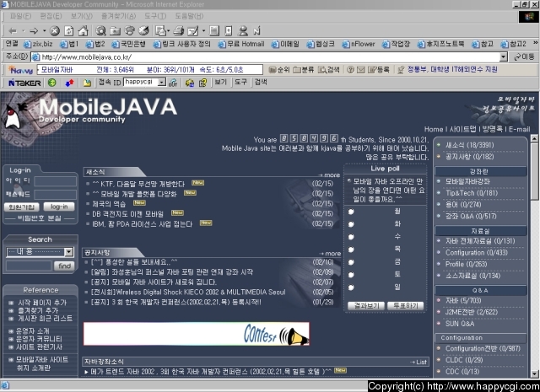Image resolution: width=540 pixels, height=392 pixels.
Task: Refresh the page using the toolbar icon
Action: click(69, 31)
